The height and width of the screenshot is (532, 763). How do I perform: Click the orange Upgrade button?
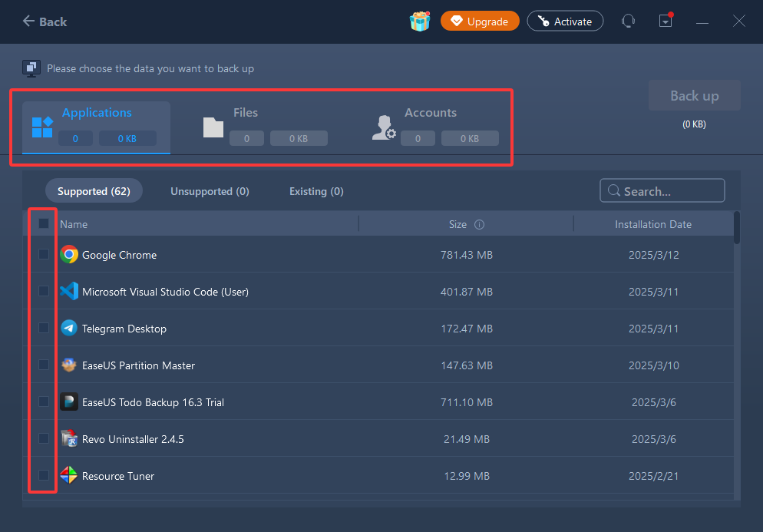coord(480,21)
